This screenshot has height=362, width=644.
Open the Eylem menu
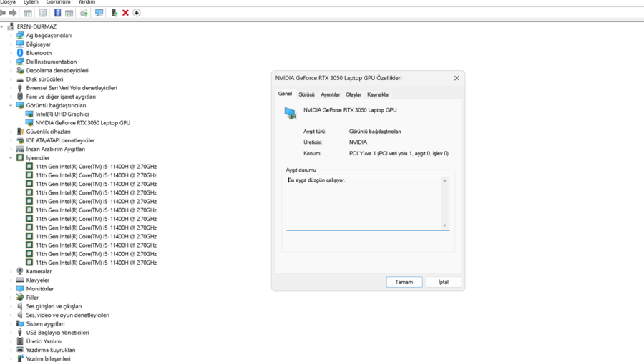[31, 2]
